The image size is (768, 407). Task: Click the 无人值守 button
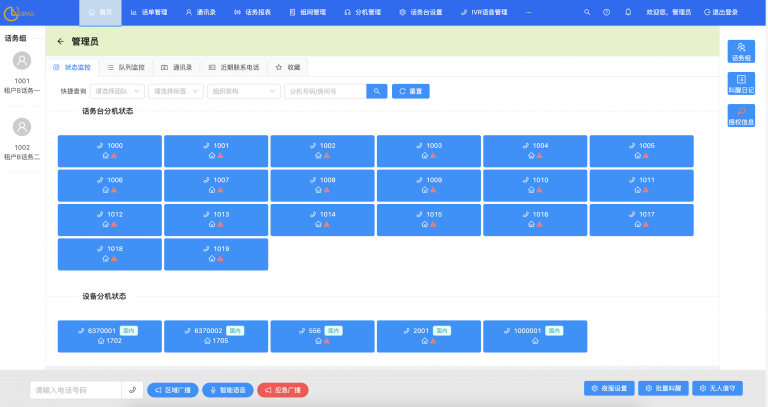click(x=717, y=388)
